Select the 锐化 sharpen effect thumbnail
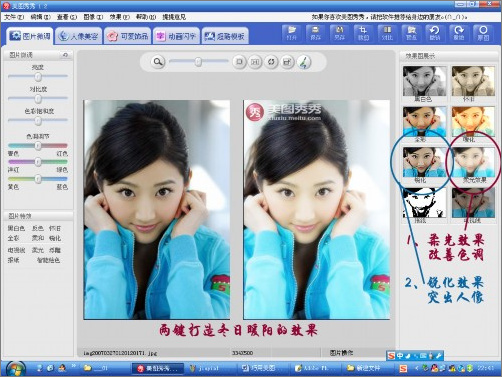This screenshot has width=502, height=377. [424, 162]
